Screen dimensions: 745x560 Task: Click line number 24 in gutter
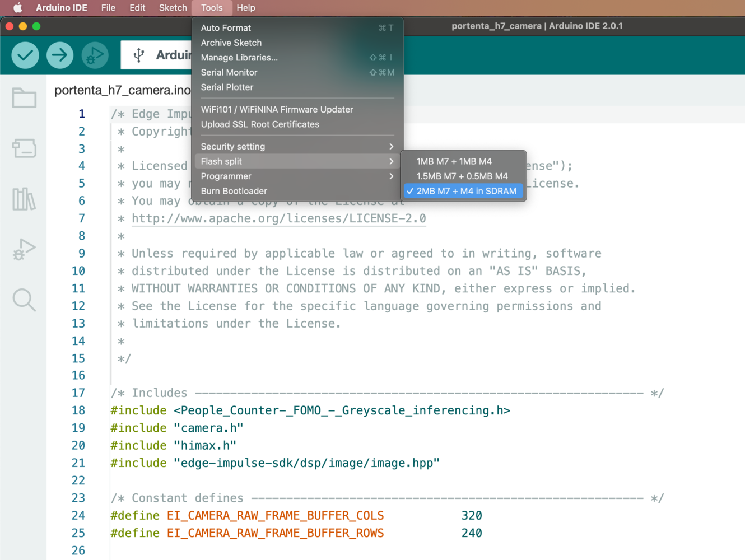tap(78, 515)
